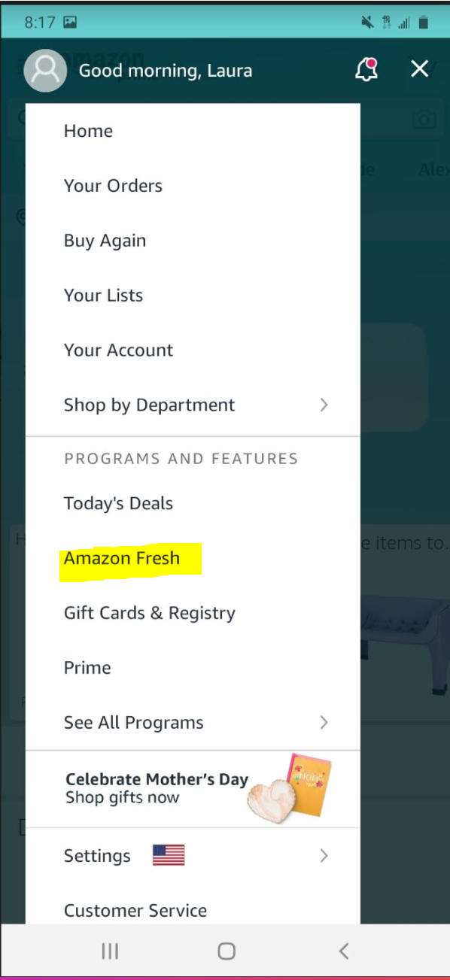Tap the Android recent apps icon
Viewport: 450px width, 980px height.
coord(110,951)
